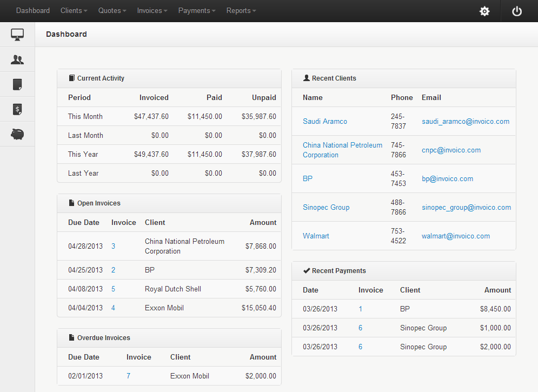The width and height of the screenshot is (538, 392).
Task: Email sinopec_group@invoico.com
Action: [x=466, y=208]
